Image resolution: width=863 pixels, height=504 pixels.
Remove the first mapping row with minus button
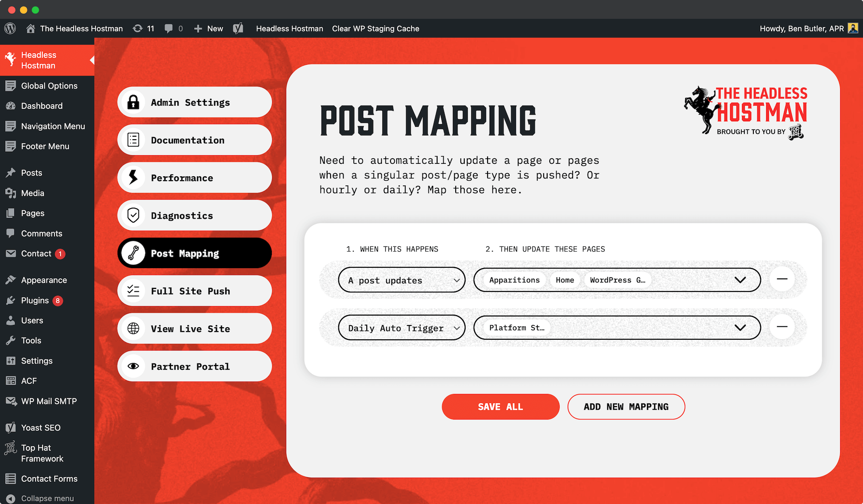point(782,279)
